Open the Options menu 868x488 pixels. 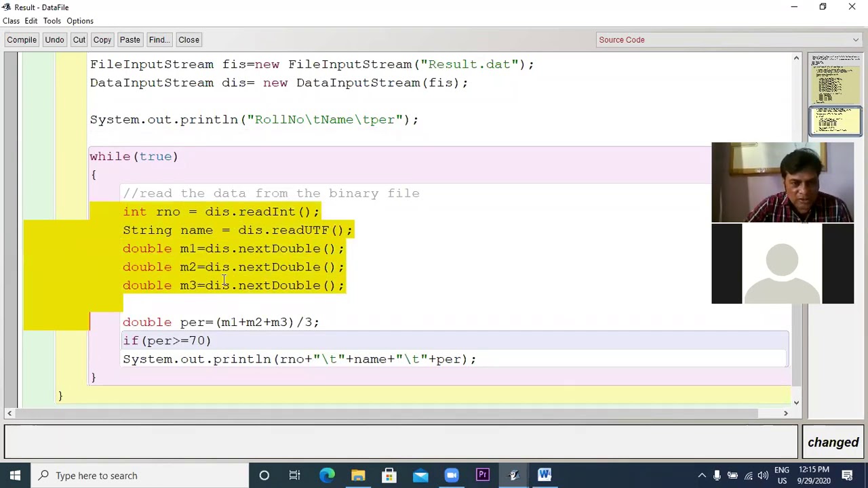(x=80, y=21)
